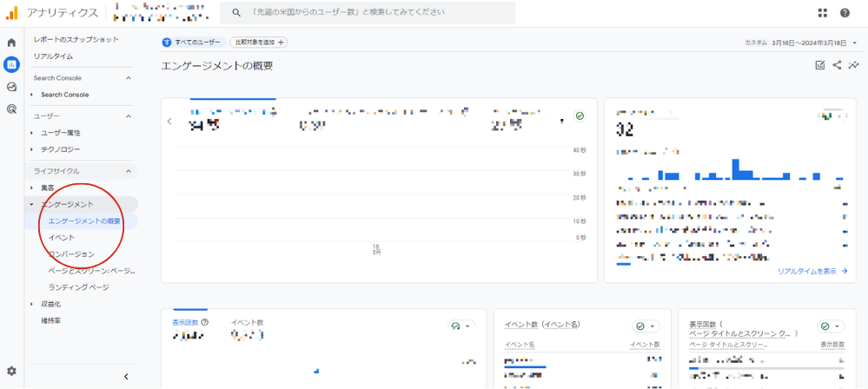
Task: Click the customize report pencil icon
Action: (820, 65)
